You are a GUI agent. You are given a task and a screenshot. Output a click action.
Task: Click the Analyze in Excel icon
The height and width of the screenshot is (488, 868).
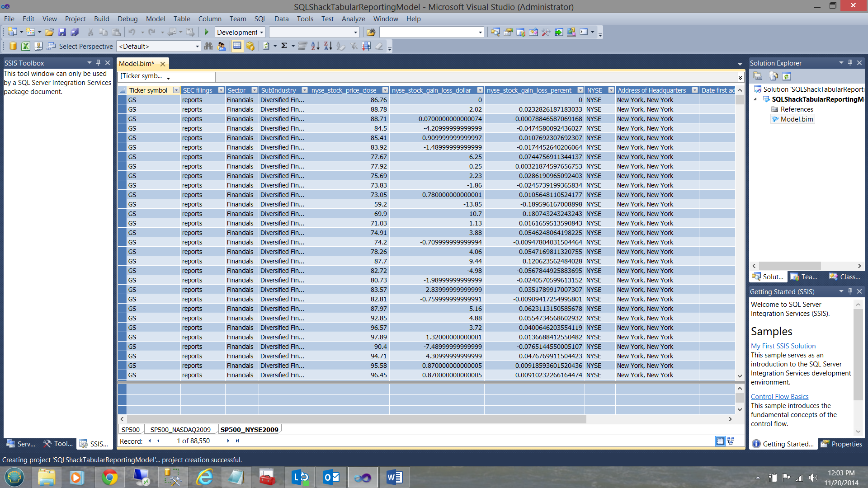26,46
